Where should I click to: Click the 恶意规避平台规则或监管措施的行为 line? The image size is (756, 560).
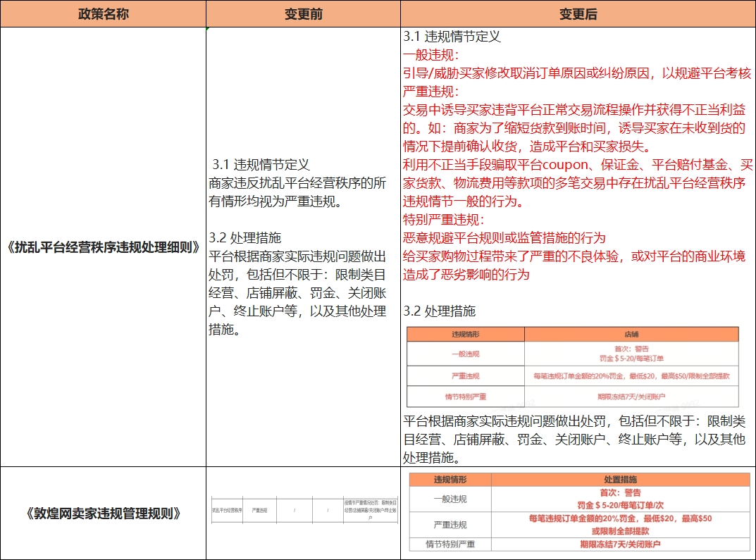pos(504,238)
